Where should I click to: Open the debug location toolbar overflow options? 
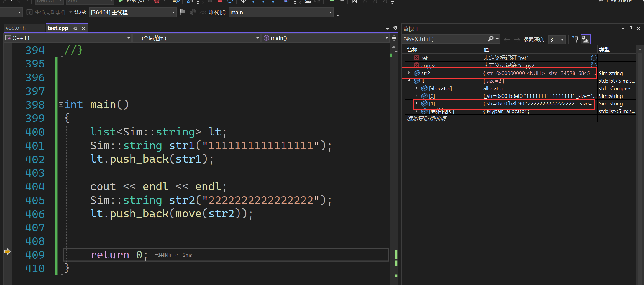coord(338,15)
